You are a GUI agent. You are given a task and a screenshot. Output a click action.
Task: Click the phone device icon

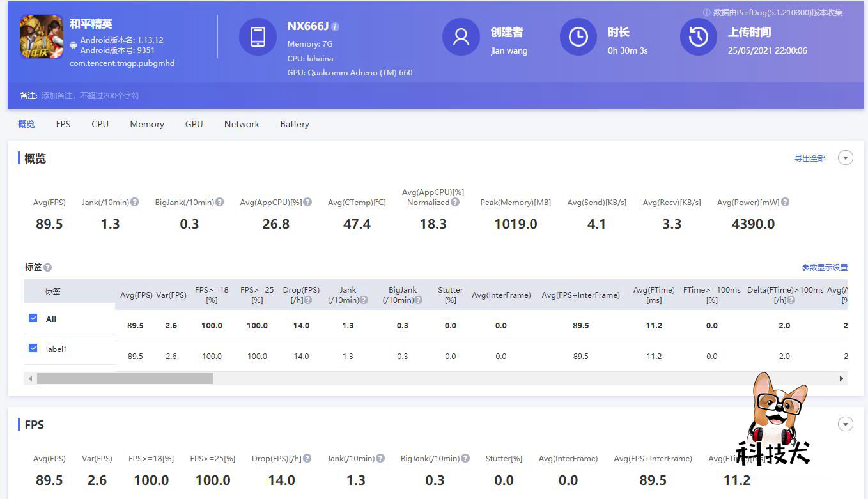(258, 37)
